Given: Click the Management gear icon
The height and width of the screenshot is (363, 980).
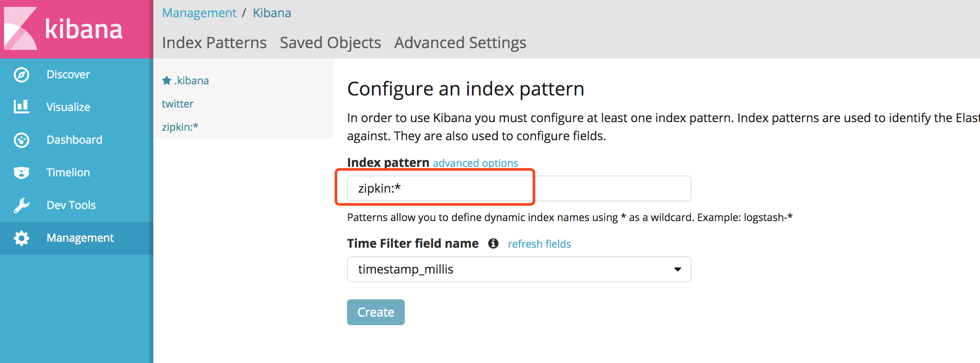Looking at the screenshot, I should pos(22,238).
